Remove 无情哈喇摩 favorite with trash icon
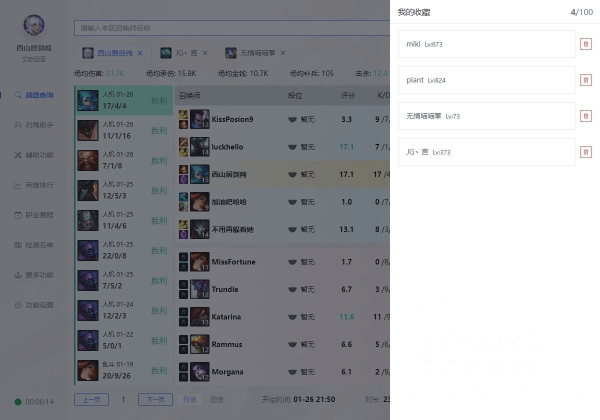This screenshot has height=420, width=600. (x=585, y=116)
